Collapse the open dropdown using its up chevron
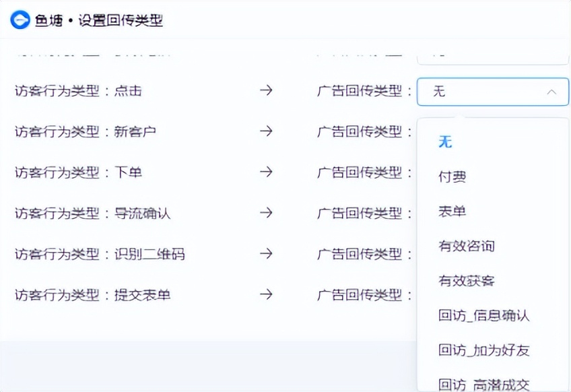571x392 pixels. (551, 92)
